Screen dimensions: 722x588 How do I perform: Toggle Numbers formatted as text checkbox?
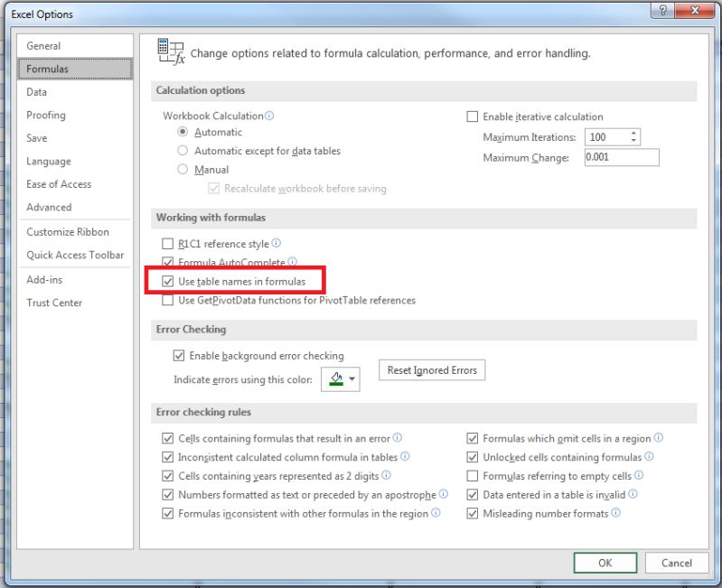click(167, 495)
